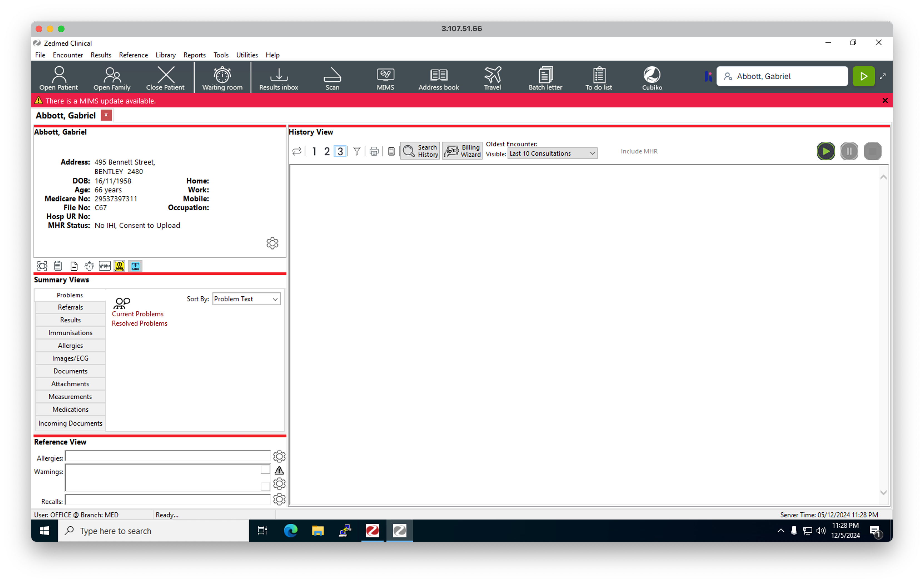Viewport: 924px width, 583px height.
Task: Switch to the Referrals summary tab
Action: 70,308
